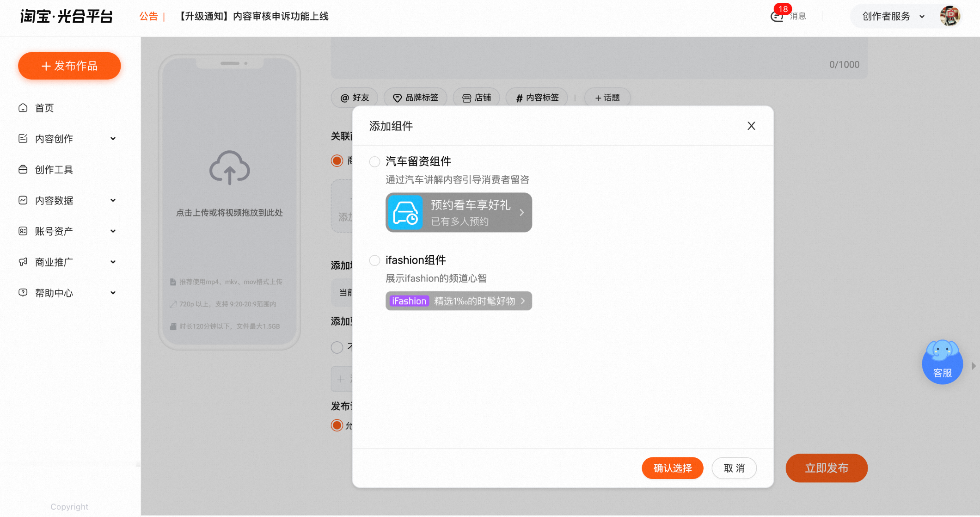
Task: Click the 汽车留资组件 title text
Action: coord(418,161)
